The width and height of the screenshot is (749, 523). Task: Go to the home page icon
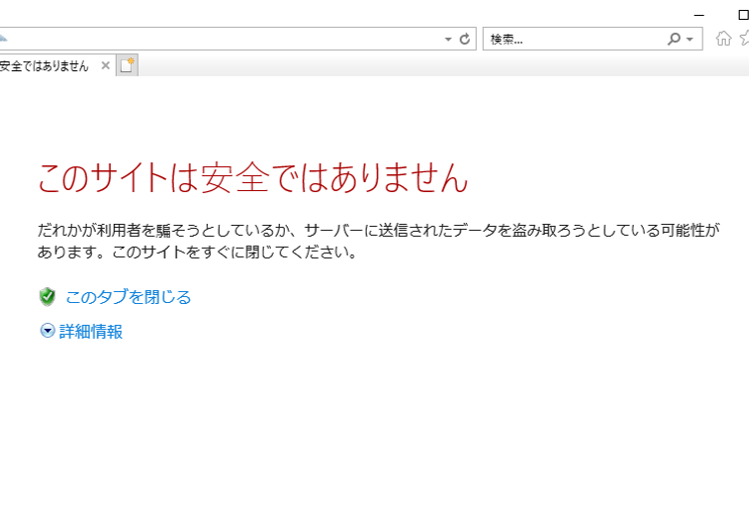(x=724, y=38)
